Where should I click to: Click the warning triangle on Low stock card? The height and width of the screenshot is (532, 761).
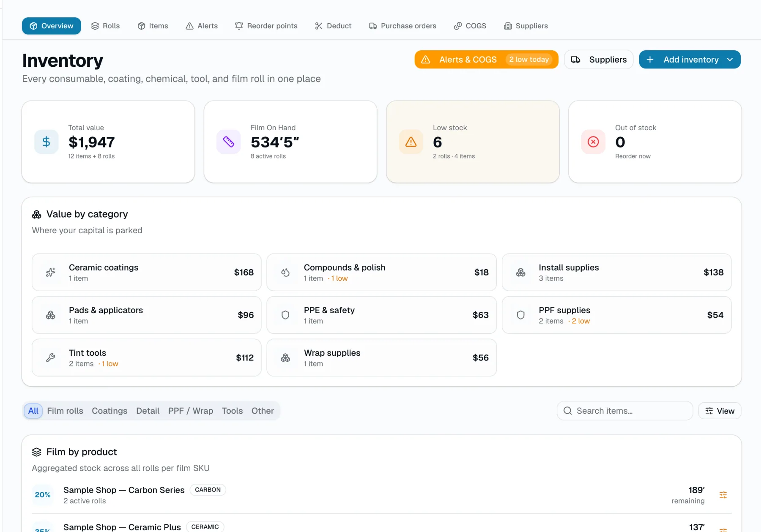coord(411,142)
